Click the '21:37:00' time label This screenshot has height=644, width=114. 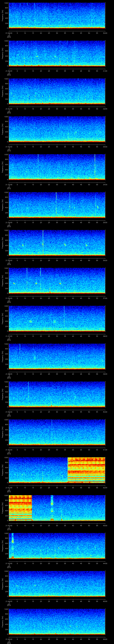tap(9, 336)
